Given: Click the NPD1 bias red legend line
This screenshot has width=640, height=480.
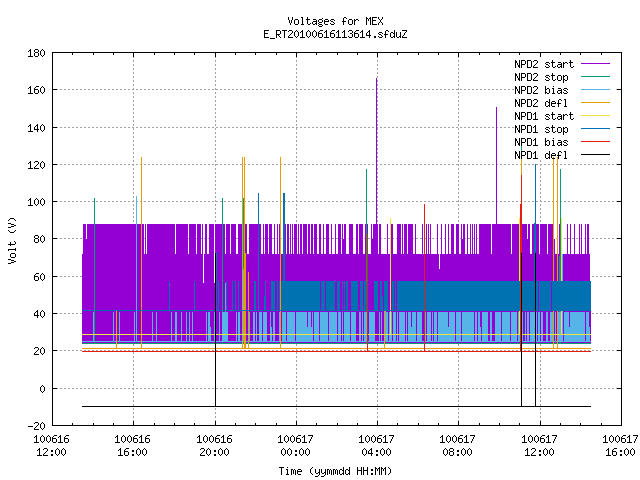Looking at the screenshot, I should [595, 142].
